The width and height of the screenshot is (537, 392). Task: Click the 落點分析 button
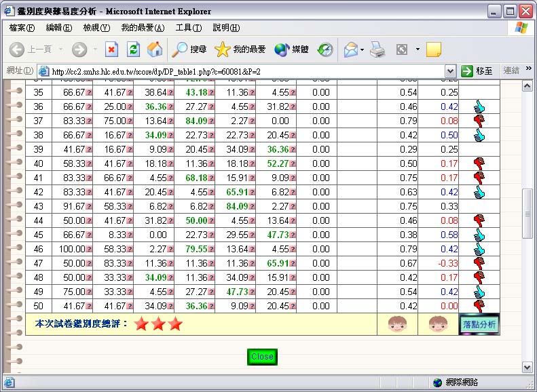pos(479,325)
